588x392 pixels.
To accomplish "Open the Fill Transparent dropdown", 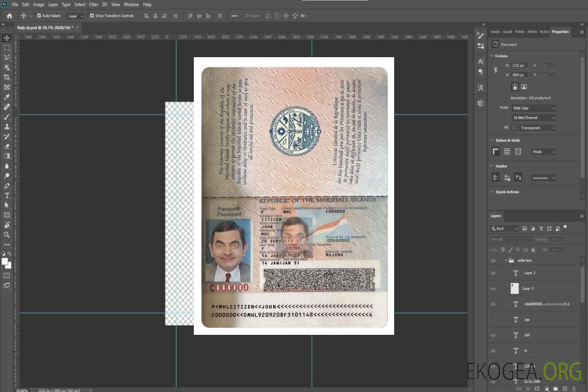I will click(537, 128).
